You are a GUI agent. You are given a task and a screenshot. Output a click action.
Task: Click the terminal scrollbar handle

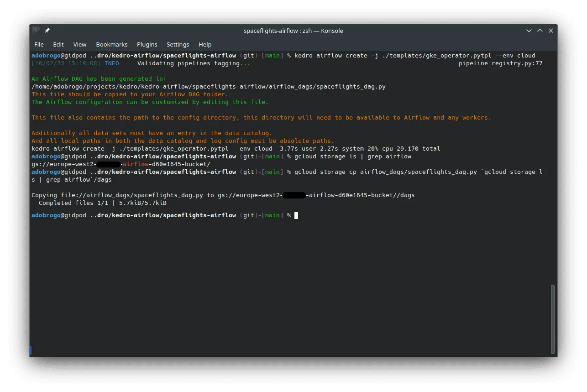tap(553, 319)
